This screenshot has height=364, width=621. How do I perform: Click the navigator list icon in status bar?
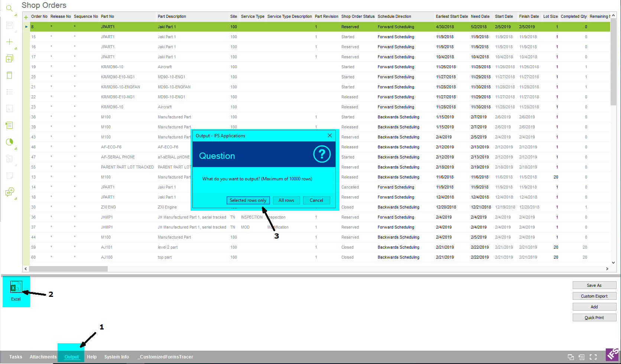(x=582, y=357)
